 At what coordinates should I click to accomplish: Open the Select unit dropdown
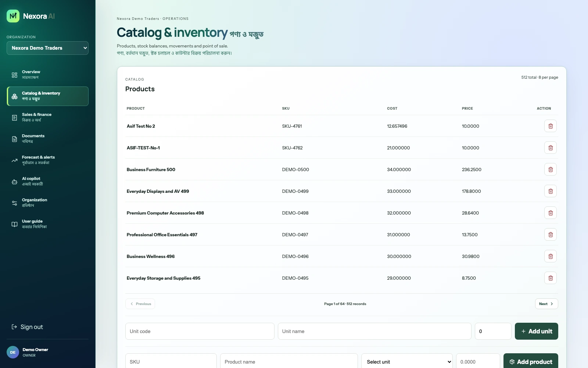point(407,362)
